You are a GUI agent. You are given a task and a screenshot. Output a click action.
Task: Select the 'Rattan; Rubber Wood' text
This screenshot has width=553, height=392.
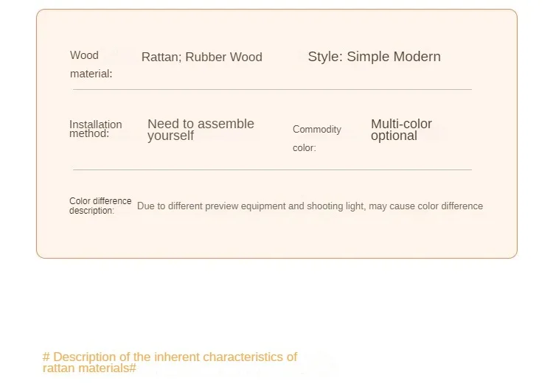pos(202,57)
